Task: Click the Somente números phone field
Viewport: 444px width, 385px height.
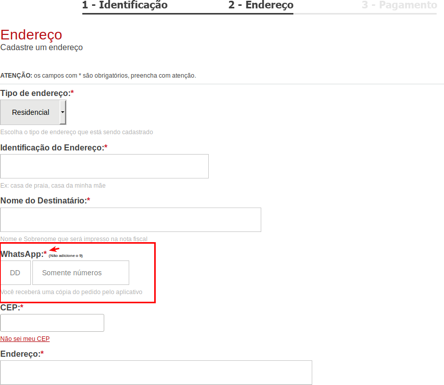Action: coord(81,273)
